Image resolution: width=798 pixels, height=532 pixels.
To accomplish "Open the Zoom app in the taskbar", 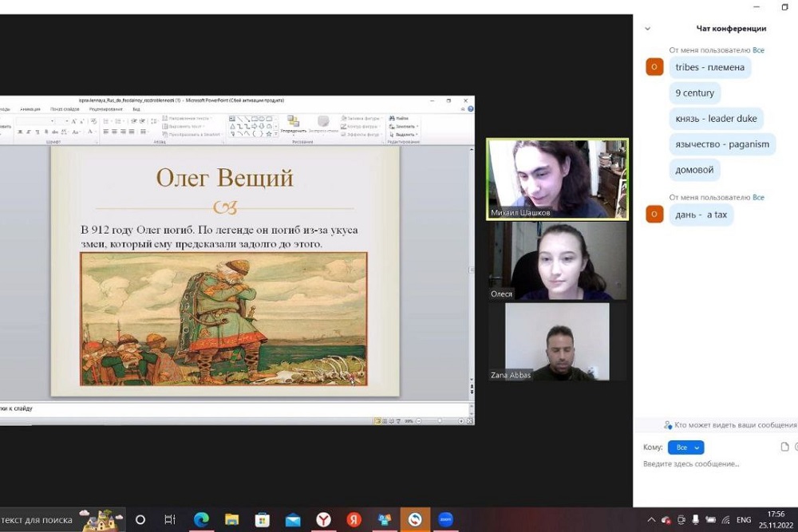I will click(445, 520).
